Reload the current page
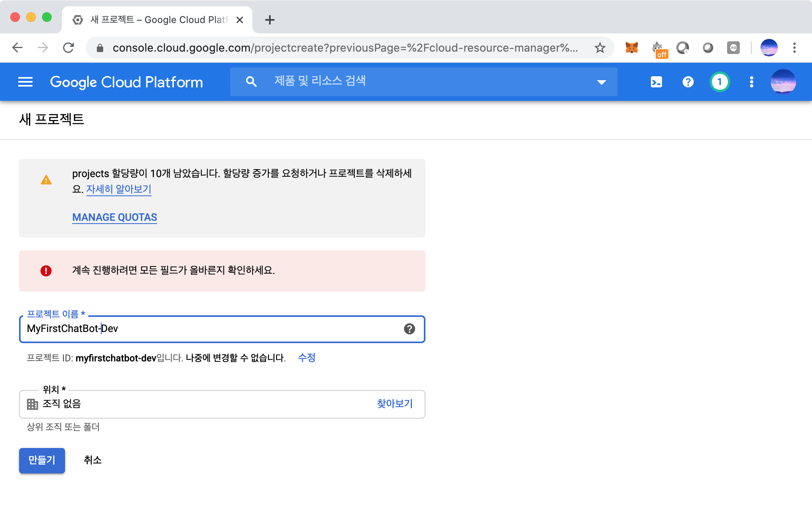Image resolution: width=812 pixels, height=529 pixels. click(x=69, y=48)
